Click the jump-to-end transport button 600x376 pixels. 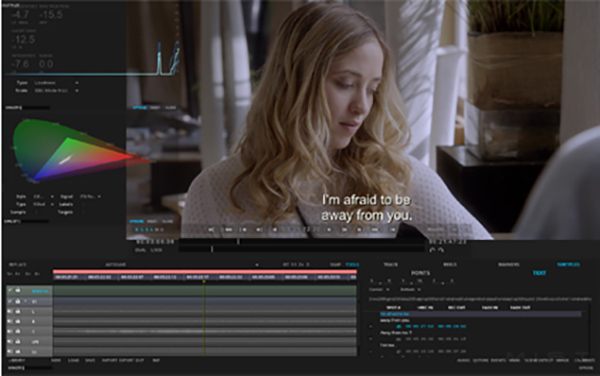pos(393,230)
